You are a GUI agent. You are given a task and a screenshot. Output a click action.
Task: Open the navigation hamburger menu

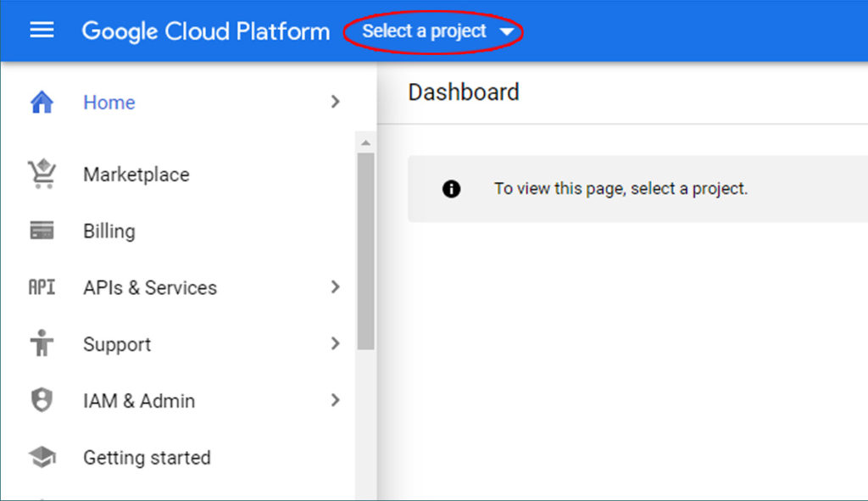tap(41, 31)
